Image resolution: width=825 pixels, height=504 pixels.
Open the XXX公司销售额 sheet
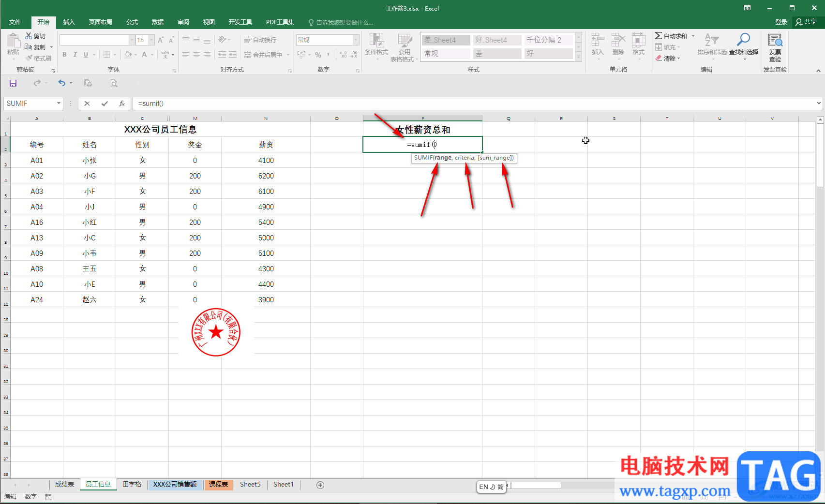[x=175, y=485]
